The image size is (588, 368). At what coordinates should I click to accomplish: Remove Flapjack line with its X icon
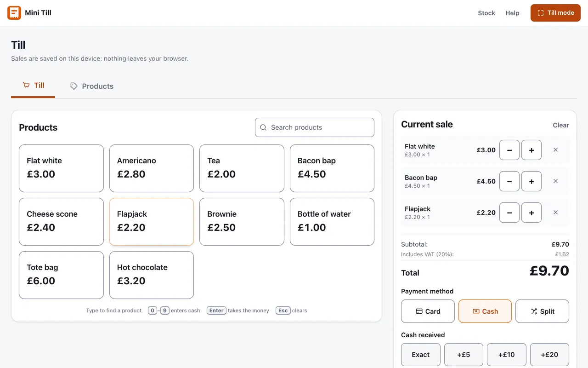click(555, 213)
